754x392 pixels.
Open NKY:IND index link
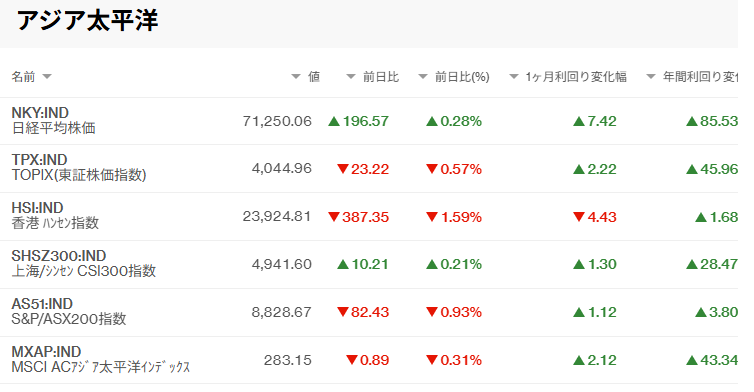pyautogui.click(x=40, y=113)
